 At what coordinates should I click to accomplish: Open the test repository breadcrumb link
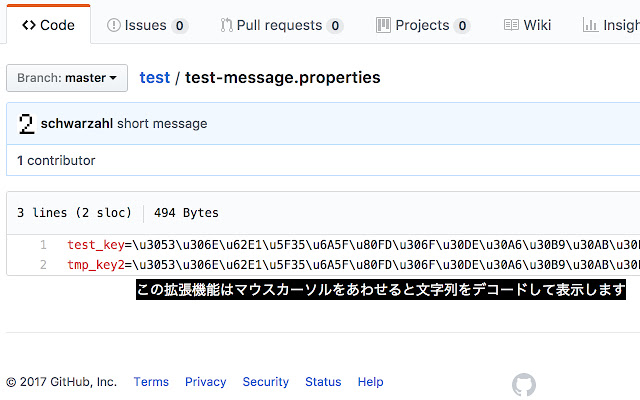coord(155,78)
